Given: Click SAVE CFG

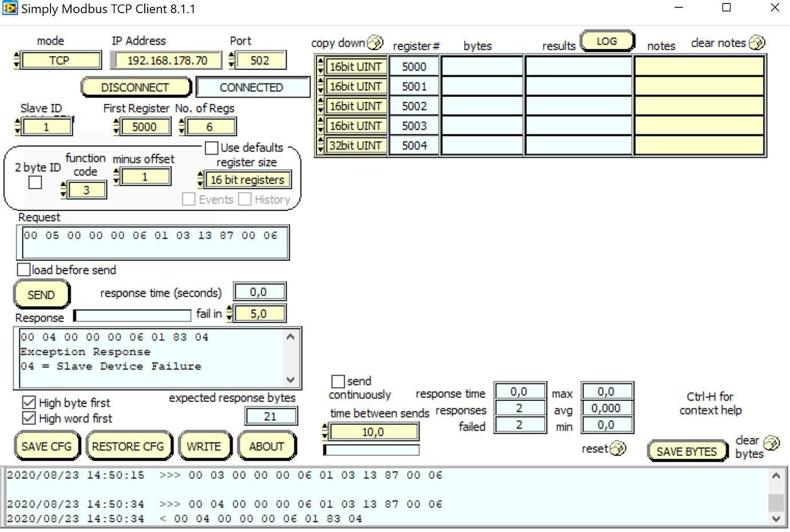Looking at the screenshot, I should [x=46, y=446].
